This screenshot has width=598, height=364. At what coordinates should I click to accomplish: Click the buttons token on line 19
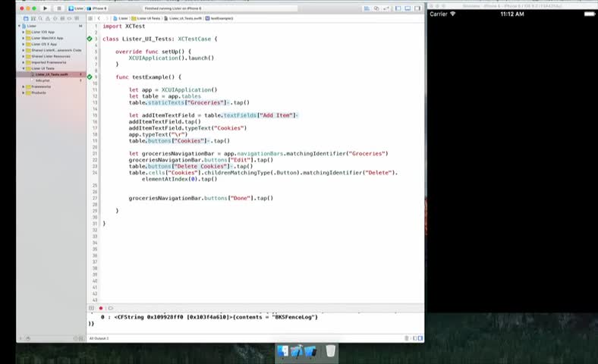pos(159,140)
